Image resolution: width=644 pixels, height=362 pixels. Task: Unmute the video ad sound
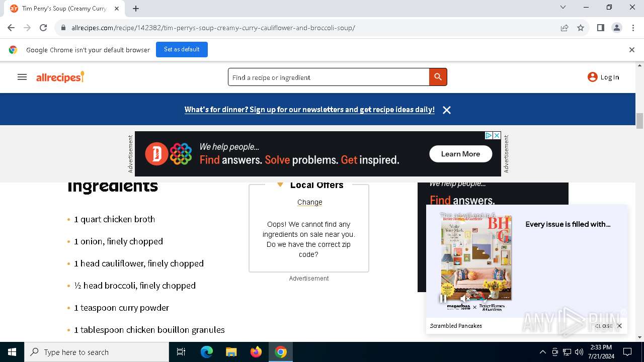465,299
